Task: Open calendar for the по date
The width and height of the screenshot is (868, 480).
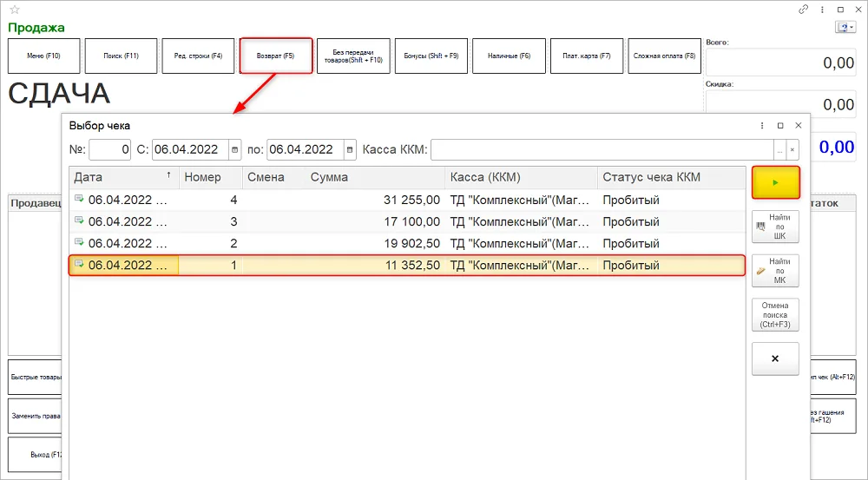Action: (x=350, y=149)
